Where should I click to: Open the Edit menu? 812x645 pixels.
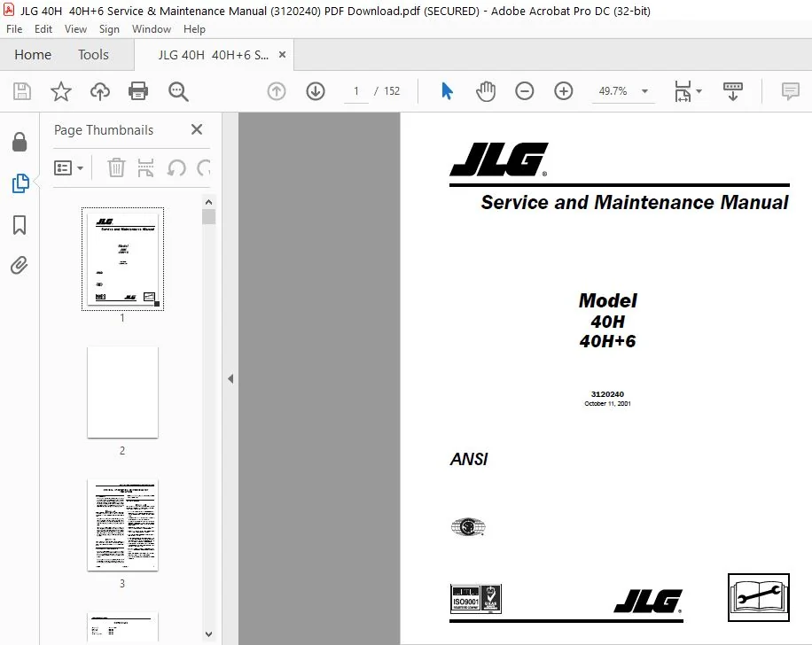click(43, 29)
